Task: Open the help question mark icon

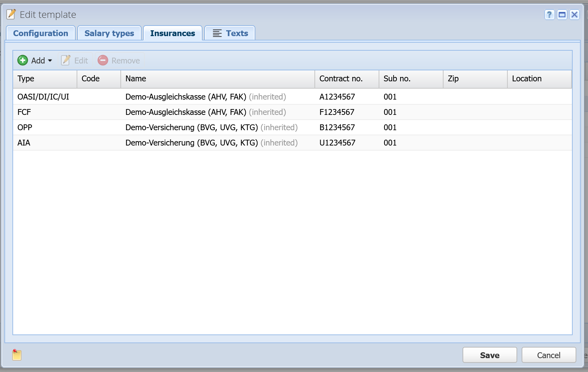Action: coord(549,15)
